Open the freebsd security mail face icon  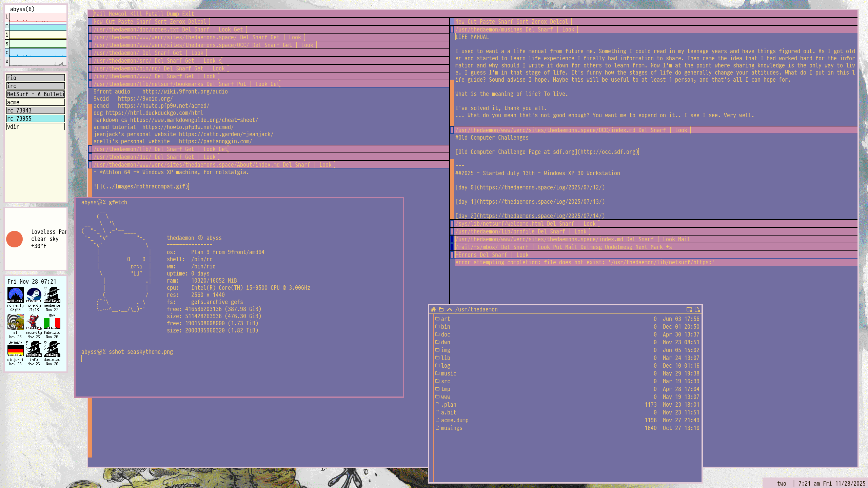tap(34, 322)
